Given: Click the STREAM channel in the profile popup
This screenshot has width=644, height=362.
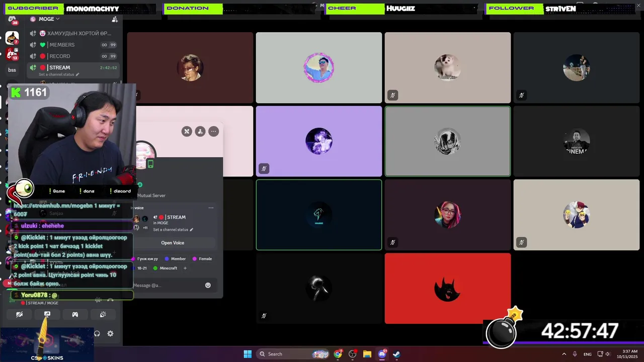Looking at the screenshot, I should (x=173, y=217).
